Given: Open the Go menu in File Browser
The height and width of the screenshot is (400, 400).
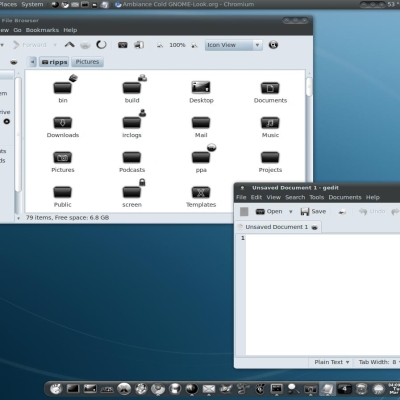Looking at the screenshot, I should 17,30.
